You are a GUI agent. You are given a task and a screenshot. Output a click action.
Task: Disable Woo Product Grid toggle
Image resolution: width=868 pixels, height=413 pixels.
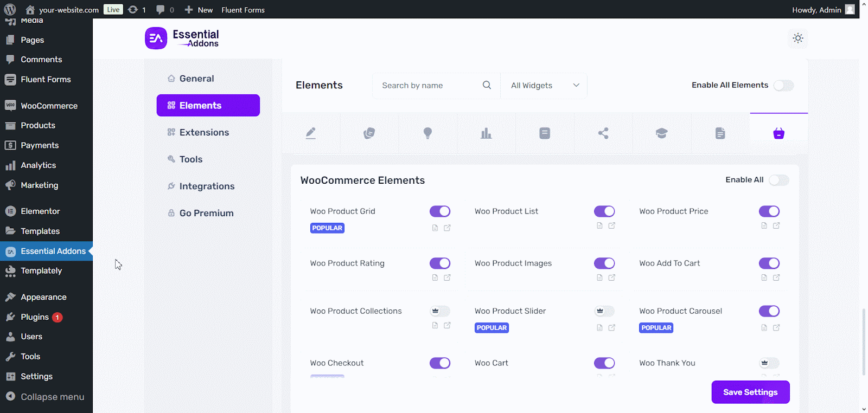pos(440,211)
